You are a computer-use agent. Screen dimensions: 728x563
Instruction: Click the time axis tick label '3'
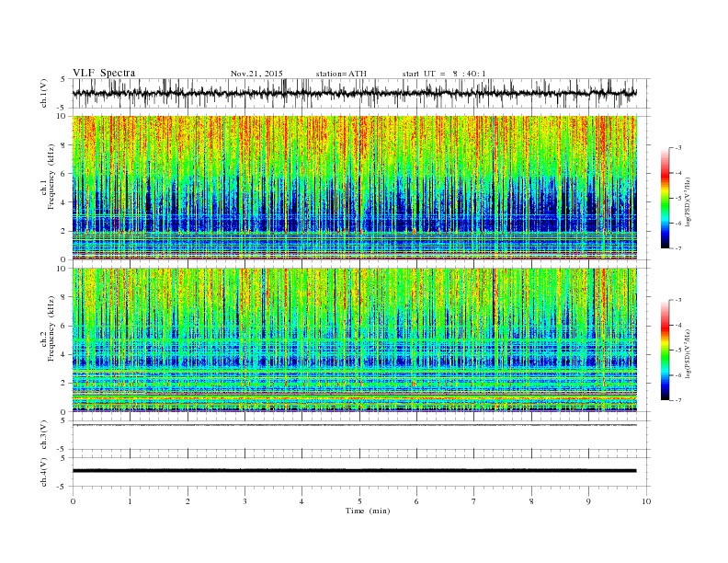(245, 501)
